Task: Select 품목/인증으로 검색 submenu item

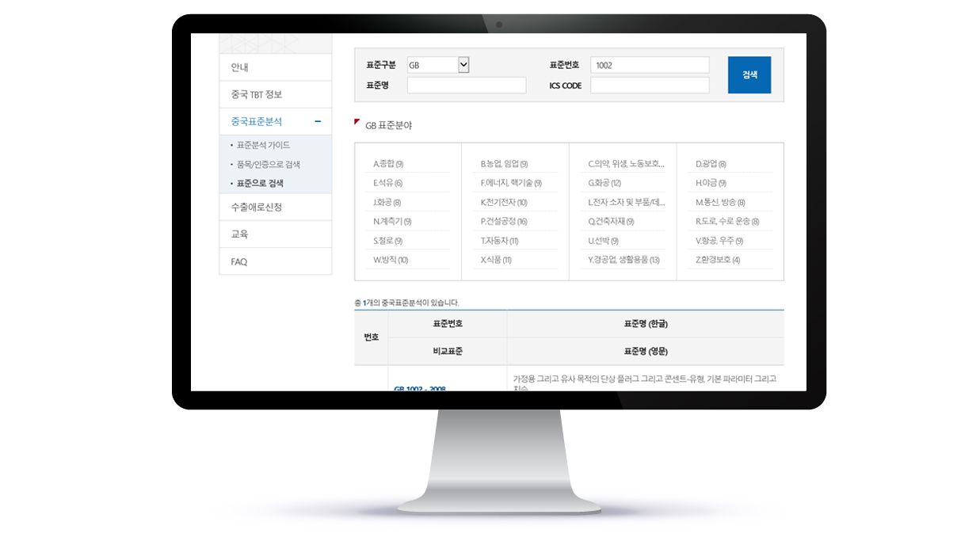Action: click(268, 164)
